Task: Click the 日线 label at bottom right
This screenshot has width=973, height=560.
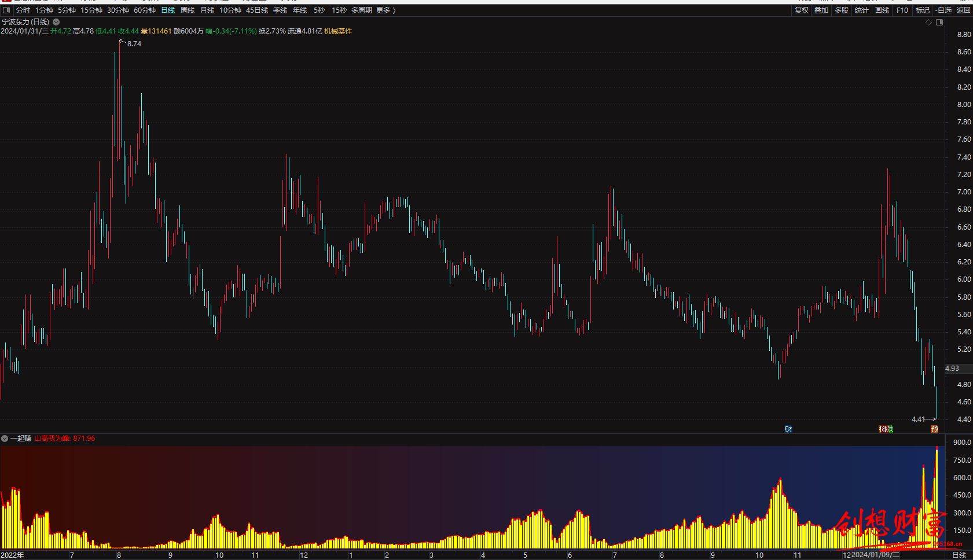Action: [x=959, y=555]
